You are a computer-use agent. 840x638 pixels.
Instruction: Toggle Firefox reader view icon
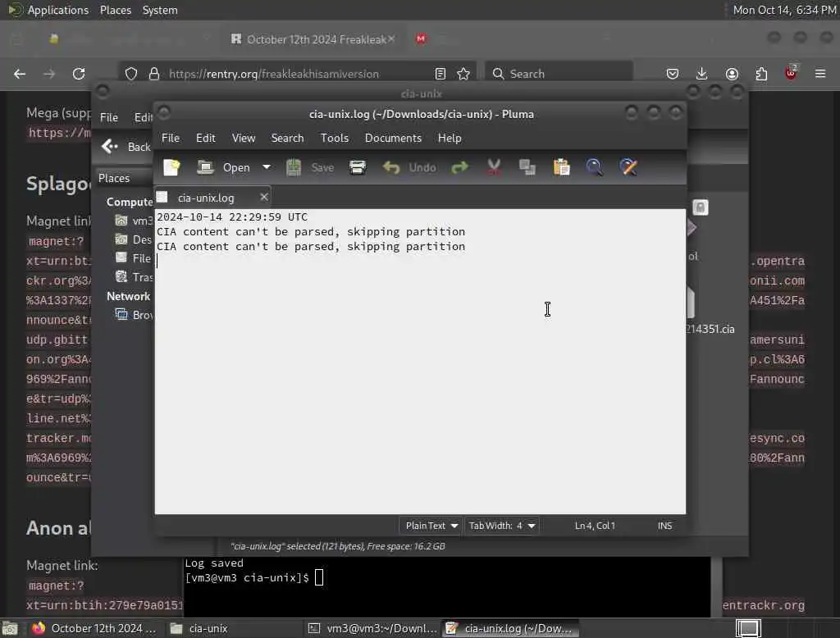coord(441,74)
